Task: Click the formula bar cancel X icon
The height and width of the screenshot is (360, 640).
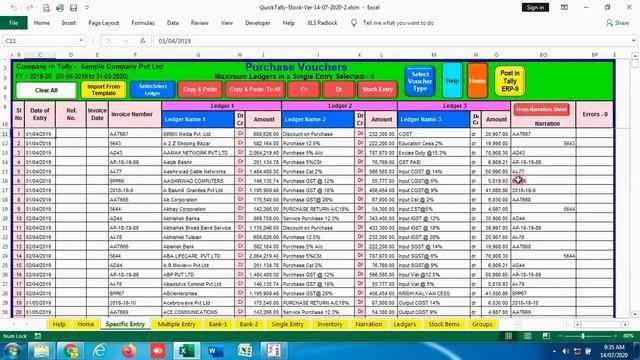Action: pyautogui.click(x=108, y=41)
